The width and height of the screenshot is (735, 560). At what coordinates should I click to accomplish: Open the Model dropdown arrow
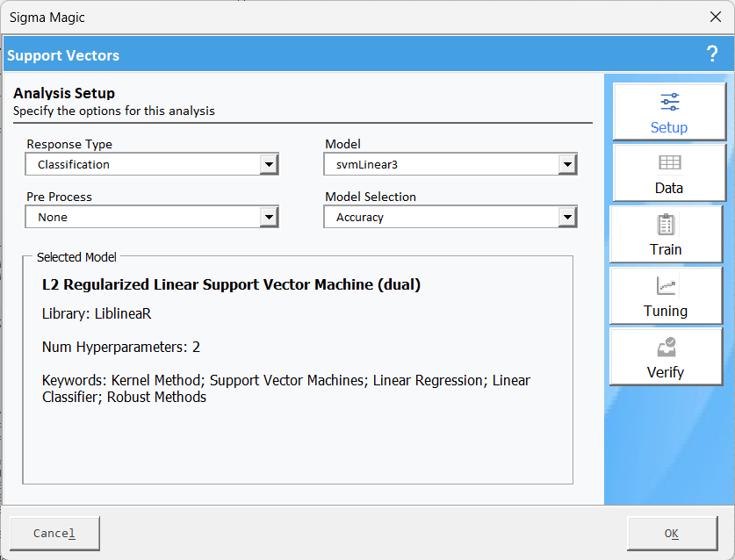point(567,164)
